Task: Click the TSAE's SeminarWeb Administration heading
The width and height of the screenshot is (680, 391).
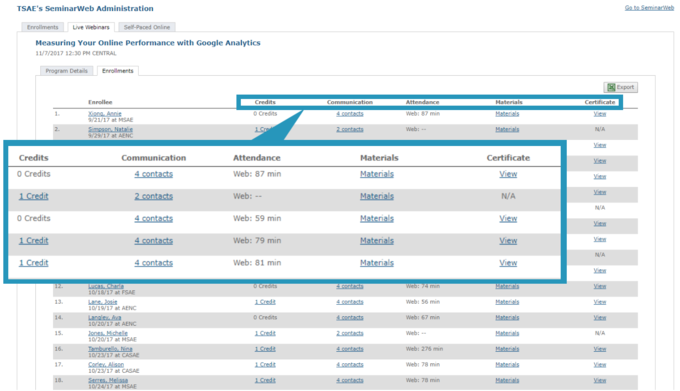Action: click(x=85, y=8)
